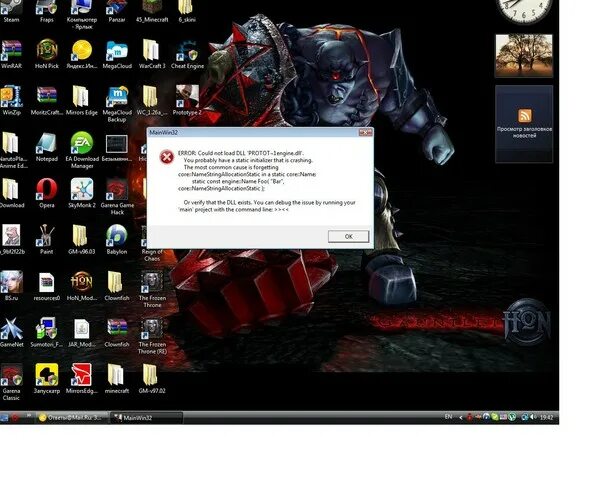The image size is (600, 480).
Task: Launch the Cheat Engine shortcut
Action: 187,54
